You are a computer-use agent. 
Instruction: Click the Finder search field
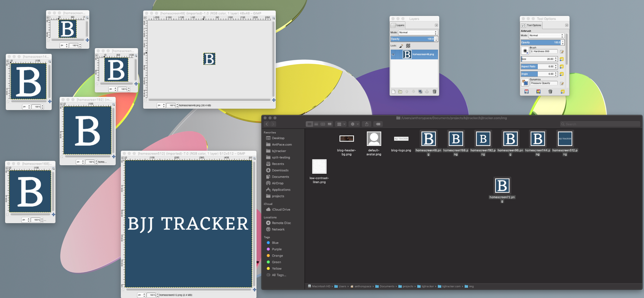[600, 124]
